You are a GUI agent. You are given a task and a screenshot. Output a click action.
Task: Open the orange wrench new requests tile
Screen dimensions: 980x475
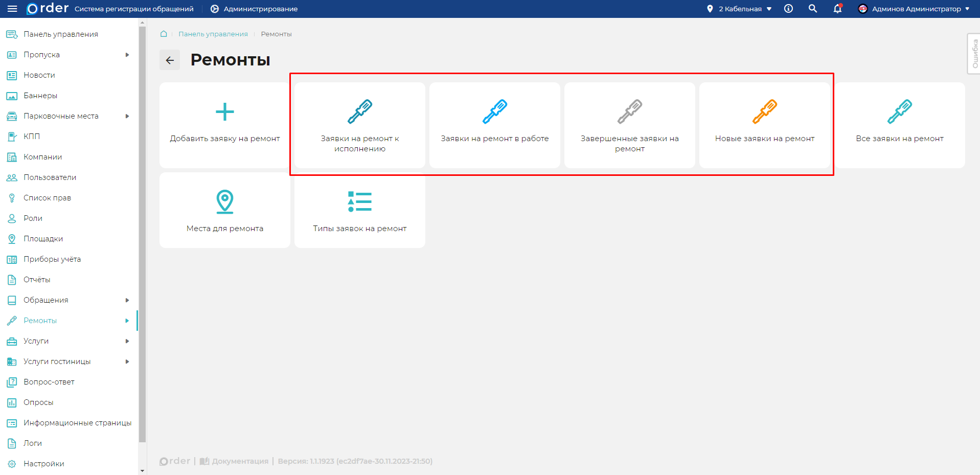click(764, 112)
